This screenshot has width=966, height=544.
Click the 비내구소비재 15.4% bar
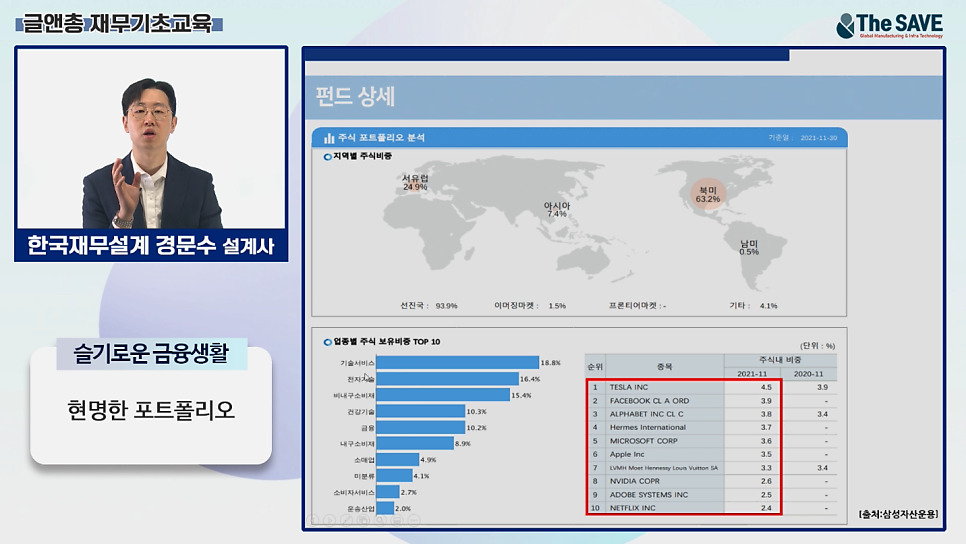tap(443, 395)
